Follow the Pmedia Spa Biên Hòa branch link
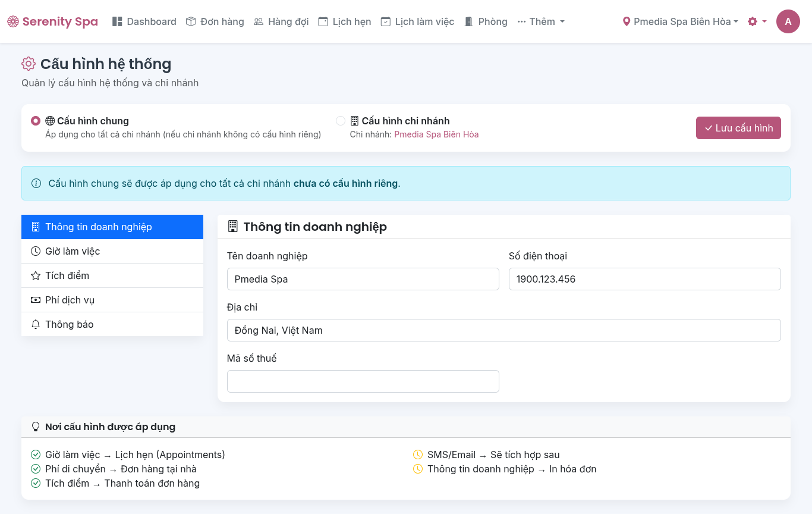 point(436,134)
